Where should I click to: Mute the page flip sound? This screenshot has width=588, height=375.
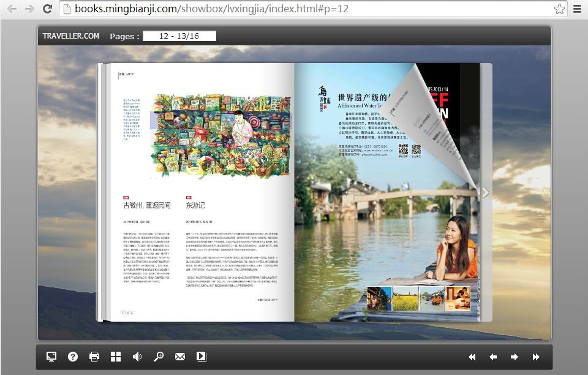pyautogui.click(x=137, y=357)
